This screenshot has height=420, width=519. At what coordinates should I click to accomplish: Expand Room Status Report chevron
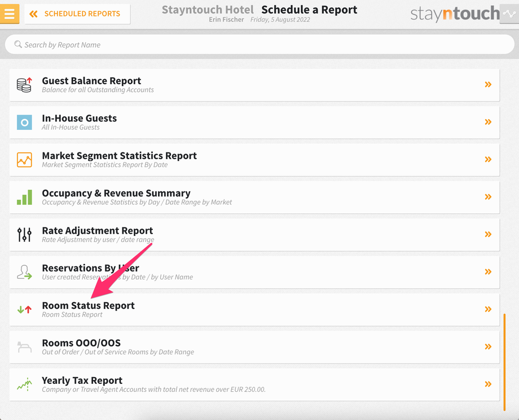point(488,309)
